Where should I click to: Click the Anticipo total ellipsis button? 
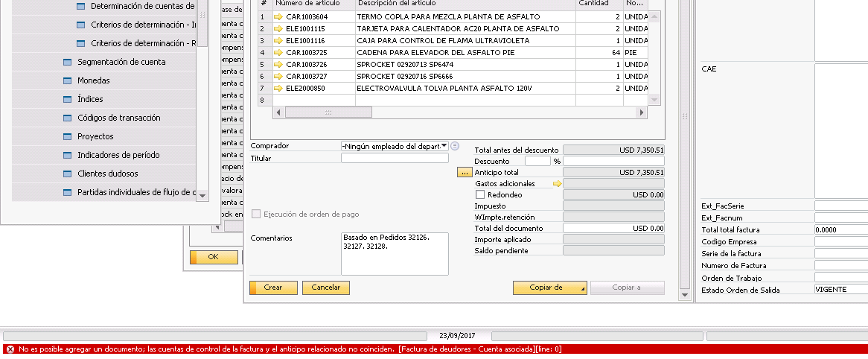pyautogui.click(x=465, y=172)
